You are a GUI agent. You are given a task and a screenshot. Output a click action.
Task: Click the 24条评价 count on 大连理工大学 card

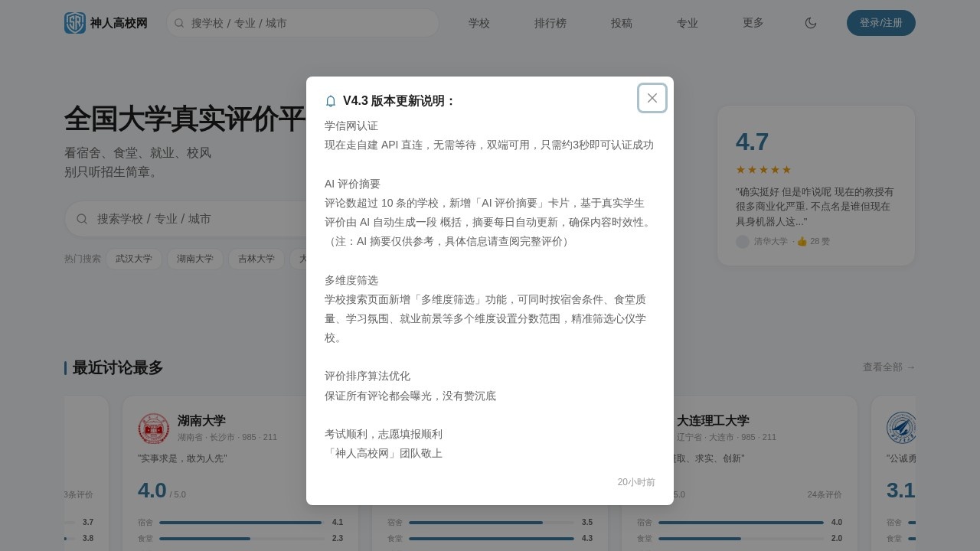(x=825, y=494)
